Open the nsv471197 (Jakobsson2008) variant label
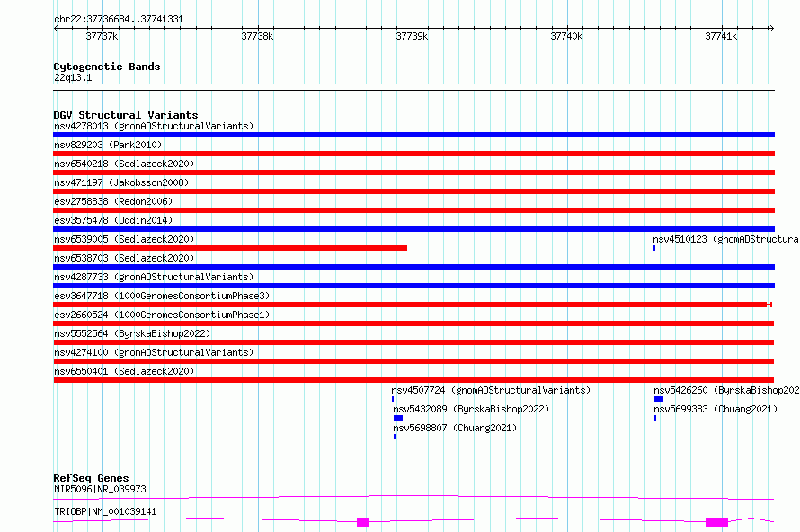800x532 pixels. (121, 182)
